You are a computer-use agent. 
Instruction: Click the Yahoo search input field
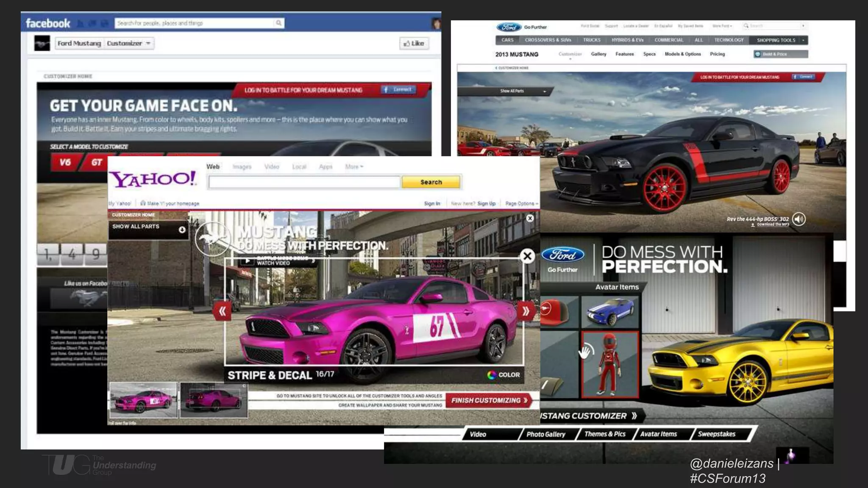[x=304, y=182]
